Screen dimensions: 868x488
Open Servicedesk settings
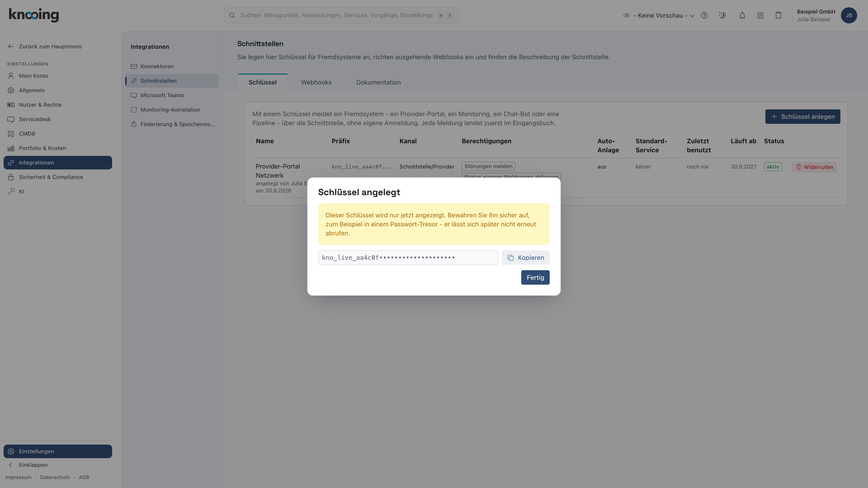(x=58, y=119)
